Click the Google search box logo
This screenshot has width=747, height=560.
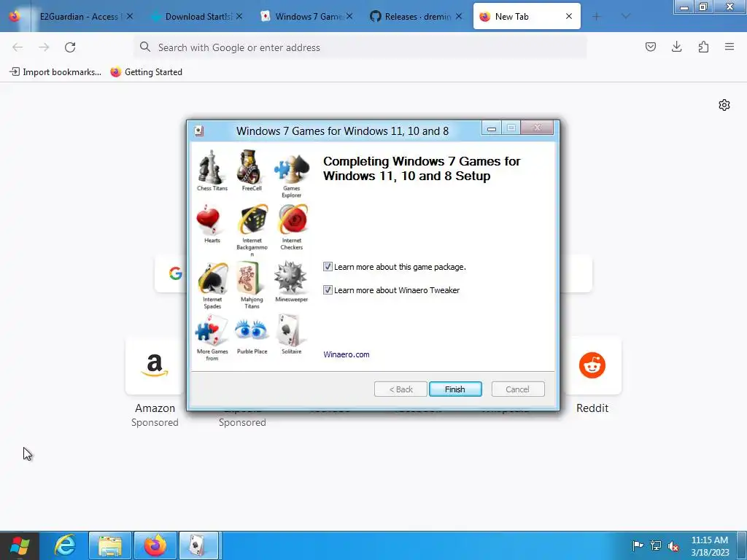[175, 273]
